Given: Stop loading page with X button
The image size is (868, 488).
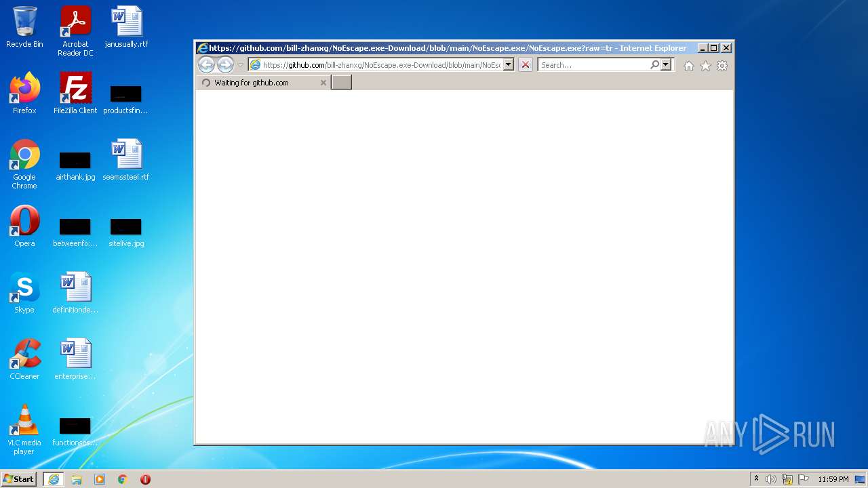Looking at the screenshot, I should coord(525,65).
